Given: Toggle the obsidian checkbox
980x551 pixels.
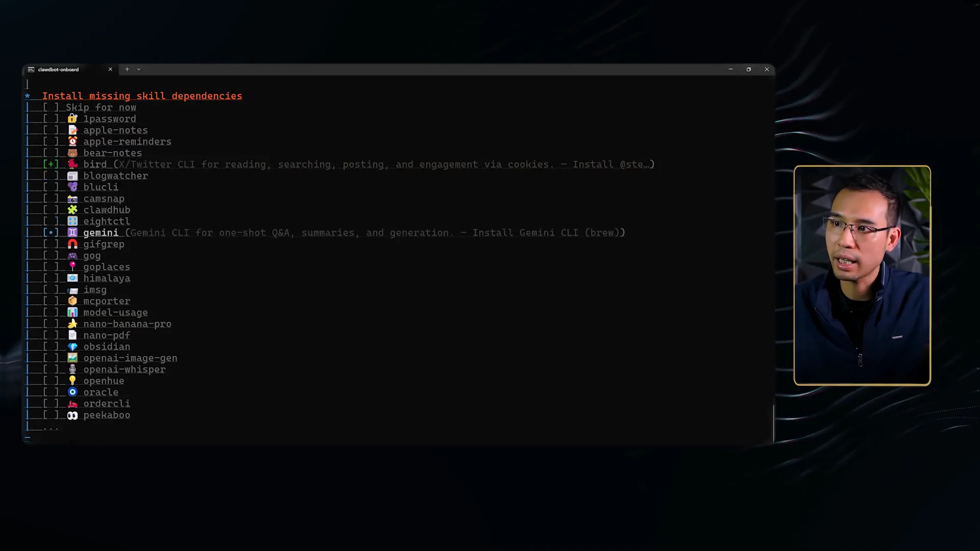Looking at the screenshot, I should pyautogui.click(x=51, y=346).
